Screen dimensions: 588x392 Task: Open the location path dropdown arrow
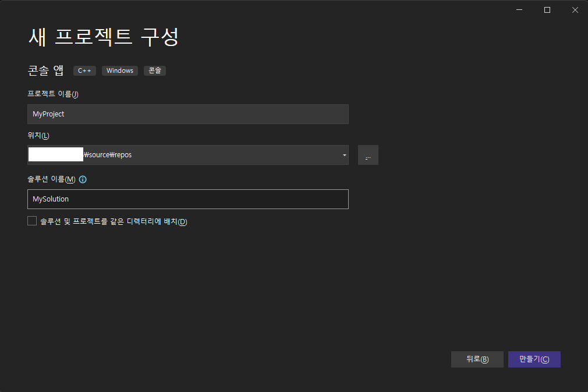click(344, 155)
